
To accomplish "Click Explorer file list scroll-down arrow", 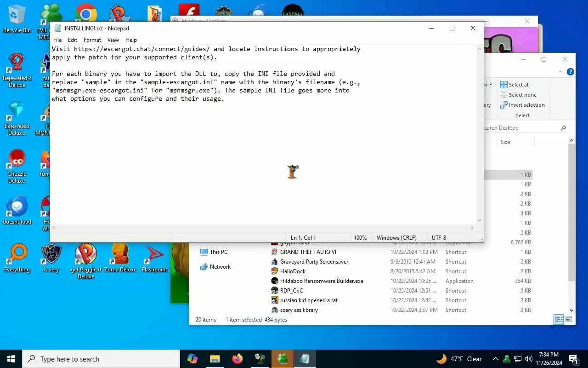I will [572, 310].
